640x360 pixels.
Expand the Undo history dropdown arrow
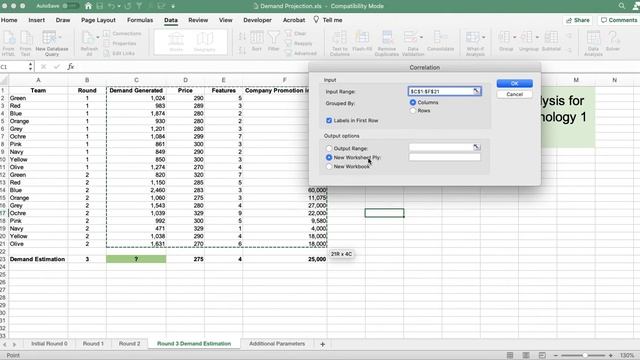[x=119, y=6]
